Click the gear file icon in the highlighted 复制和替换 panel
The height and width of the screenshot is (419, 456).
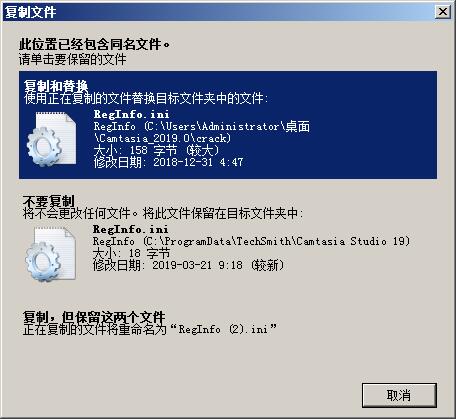[51, 139]
